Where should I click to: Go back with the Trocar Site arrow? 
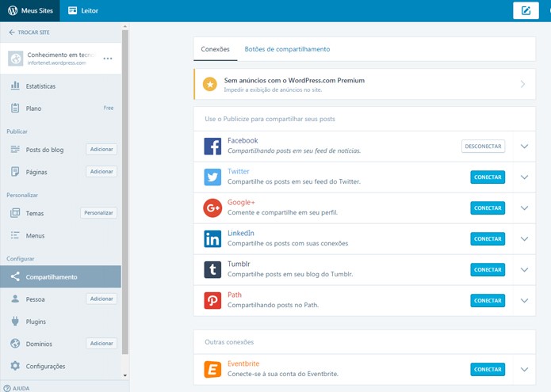12,32
